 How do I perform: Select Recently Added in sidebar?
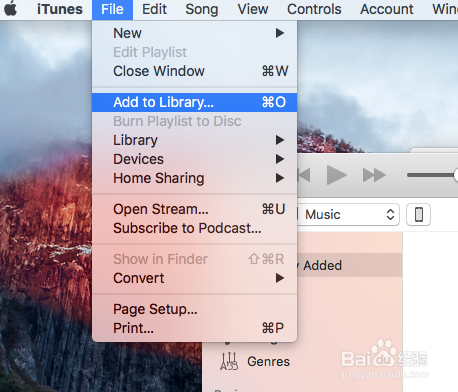[349, 265]
